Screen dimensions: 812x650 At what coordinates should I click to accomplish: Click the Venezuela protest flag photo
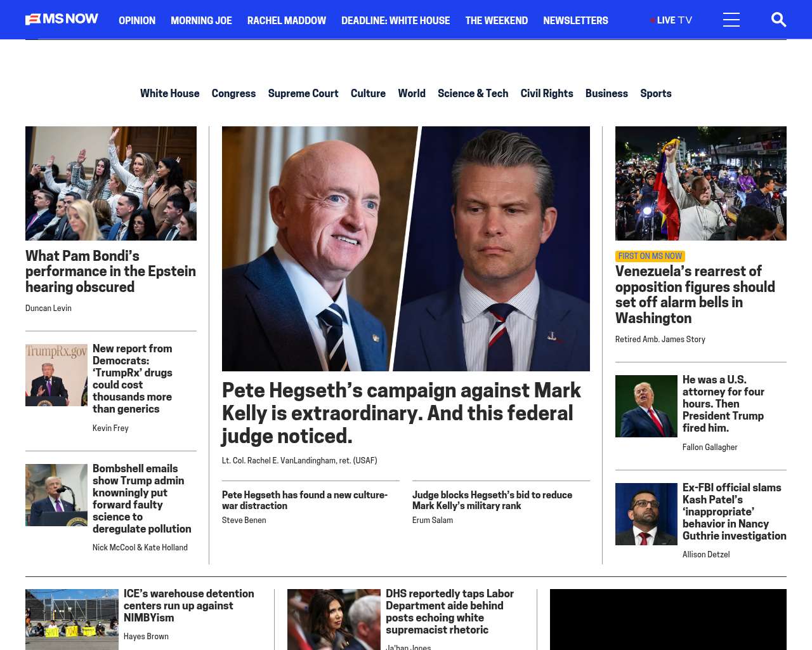pyautogui.click(x=700, y=183)
